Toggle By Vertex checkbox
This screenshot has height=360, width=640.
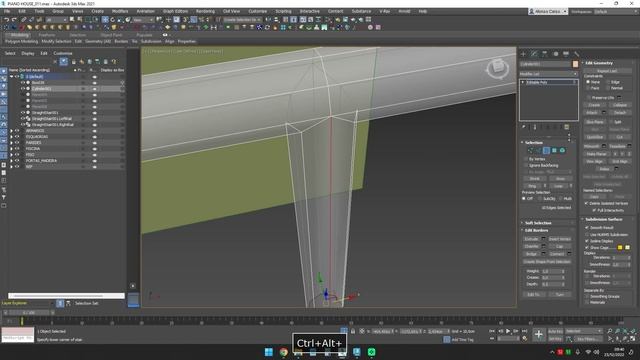click(526, 159)
